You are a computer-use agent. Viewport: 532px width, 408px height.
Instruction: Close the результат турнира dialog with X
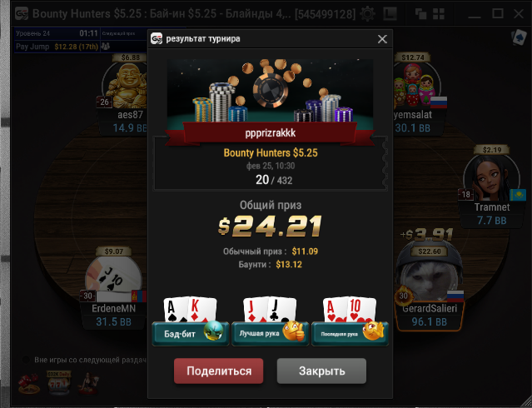[x=382, y=39]
